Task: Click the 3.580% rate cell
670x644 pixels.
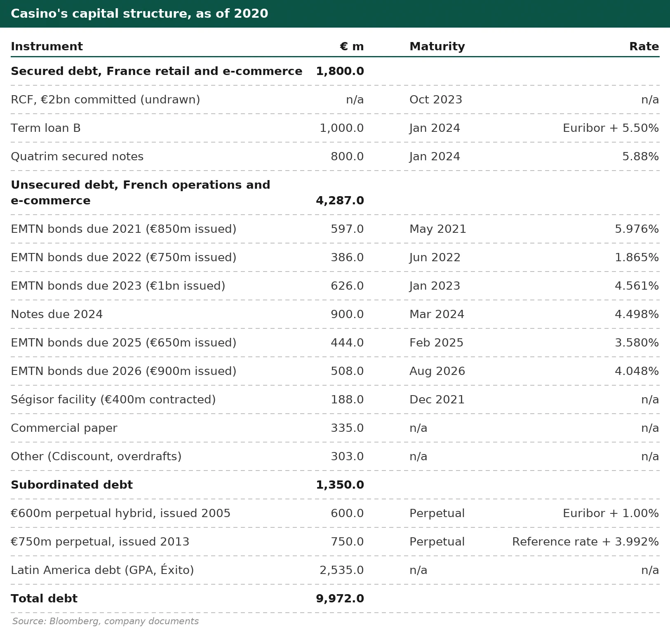Action: (x=637, y=343)
